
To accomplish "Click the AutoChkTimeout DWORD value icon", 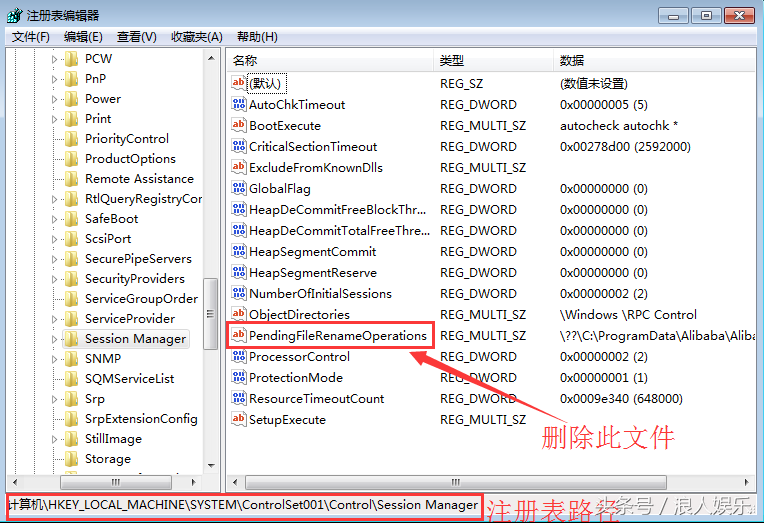I will pos(238,104).
